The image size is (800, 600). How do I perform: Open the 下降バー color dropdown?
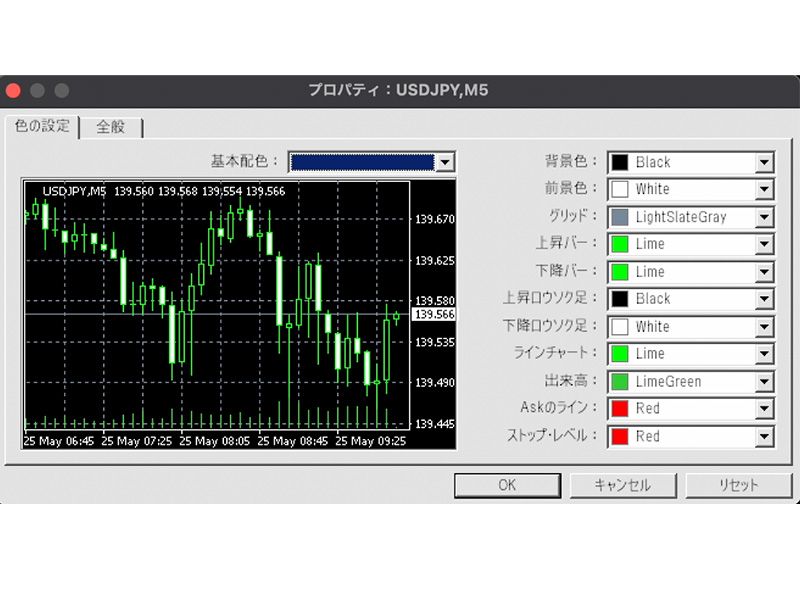click(766, 271)
